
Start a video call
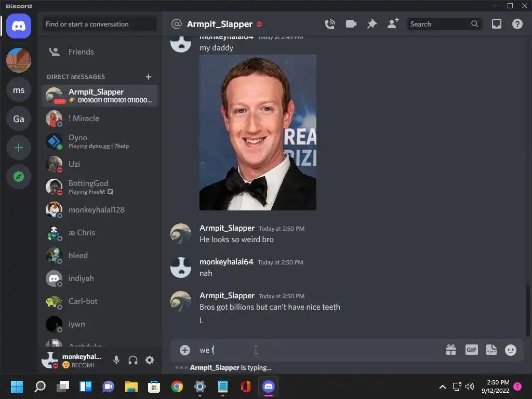click(351, 24)
